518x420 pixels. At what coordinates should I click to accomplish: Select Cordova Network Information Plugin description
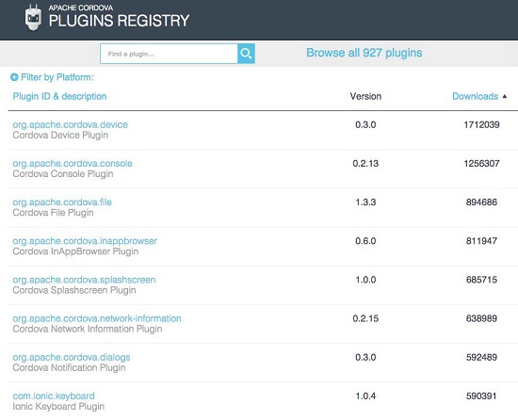pos(88,330)
